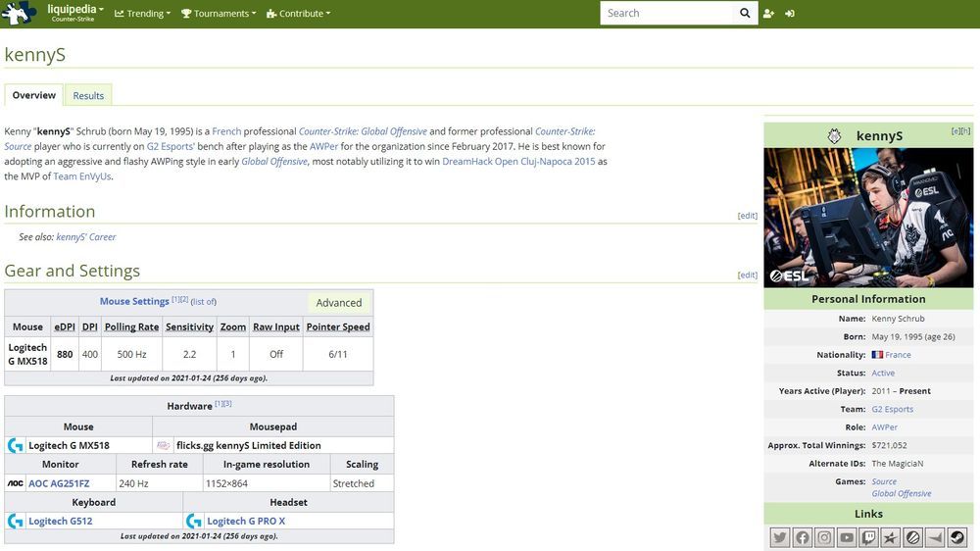Open the Tournaments dropdown
The height and width of the screenshot is (551, 980).
[x=219, y=14]
